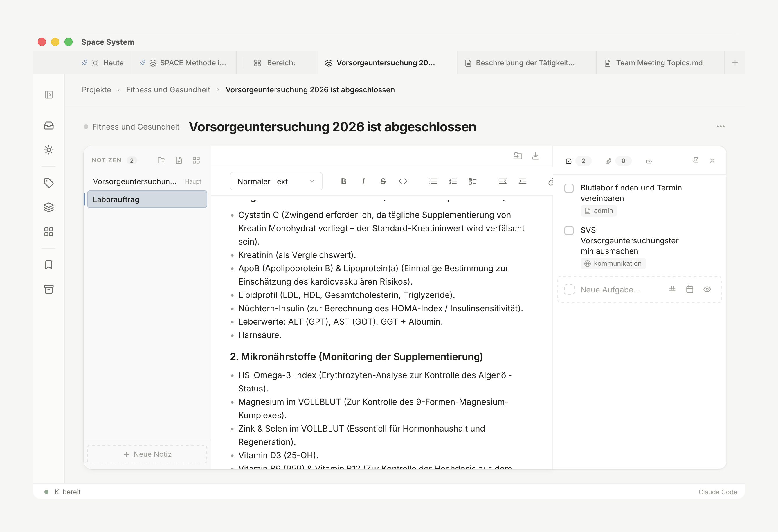
Task: Click the 'Vitamin D3 (25-OH).' bullet line
Action: pos(278,455)
